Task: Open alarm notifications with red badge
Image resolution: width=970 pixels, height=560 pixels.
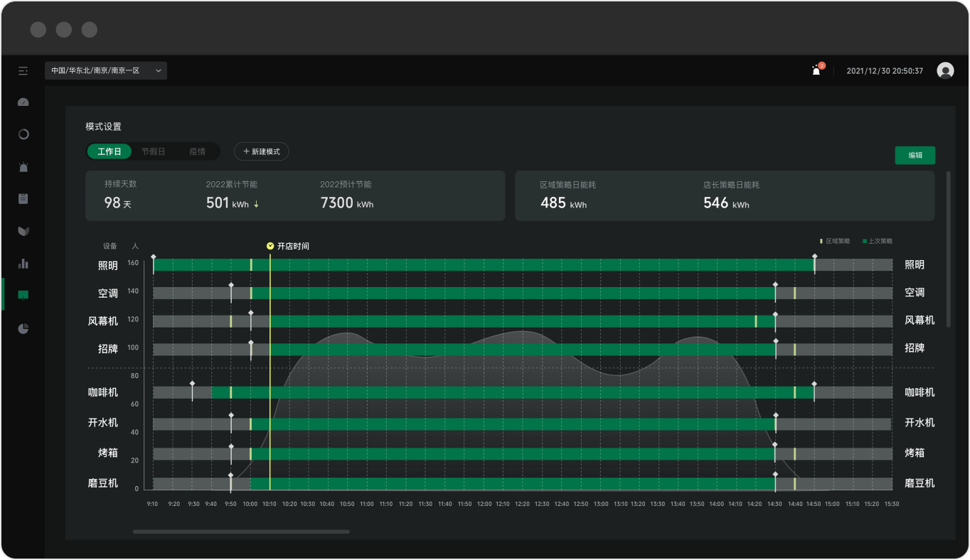Action: click(x=816, y=70)
